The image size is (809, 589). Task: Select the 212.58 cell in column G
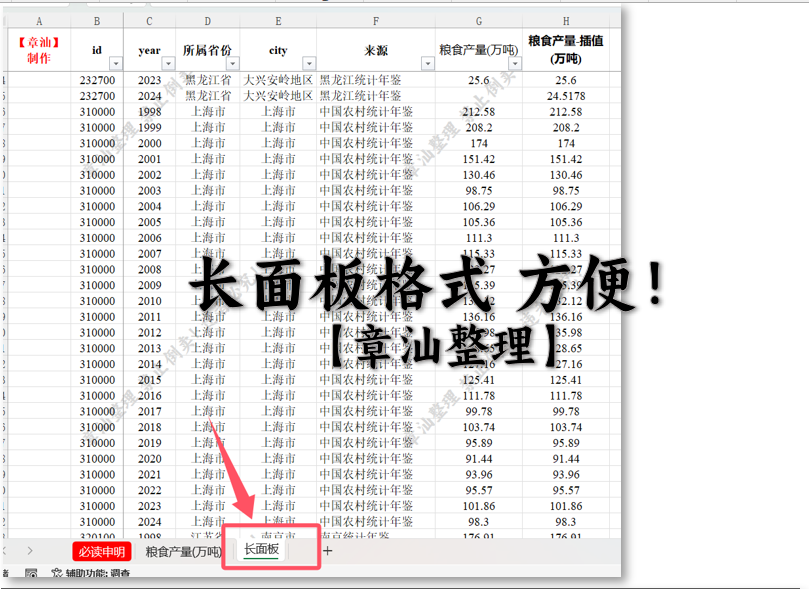[x=479, y=112]
